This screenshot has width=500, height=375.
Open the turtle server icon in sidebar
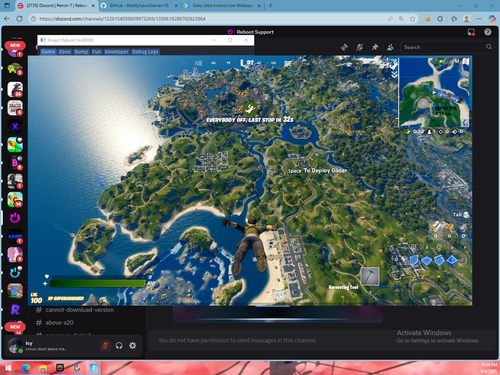(15, 69)
